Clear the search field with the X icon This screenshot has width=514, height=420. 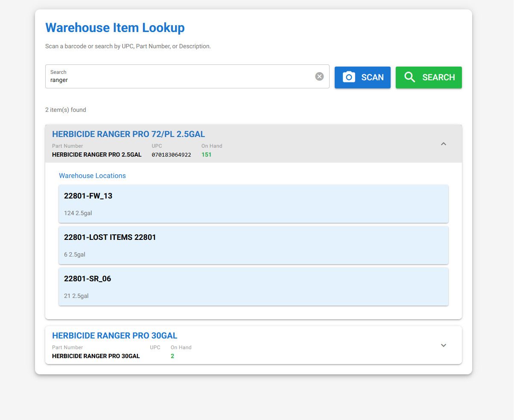coord(319,76)
